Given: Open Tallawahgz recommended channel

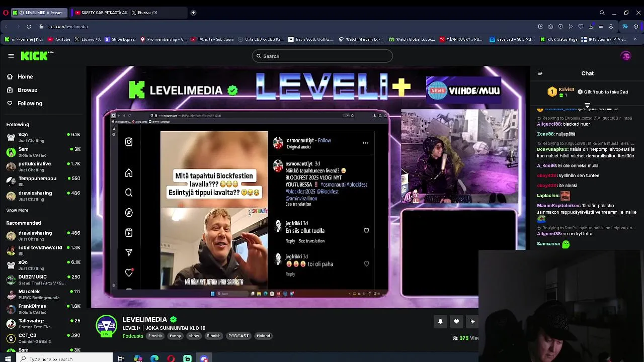Looking at the screenshot, I should 43,323.
